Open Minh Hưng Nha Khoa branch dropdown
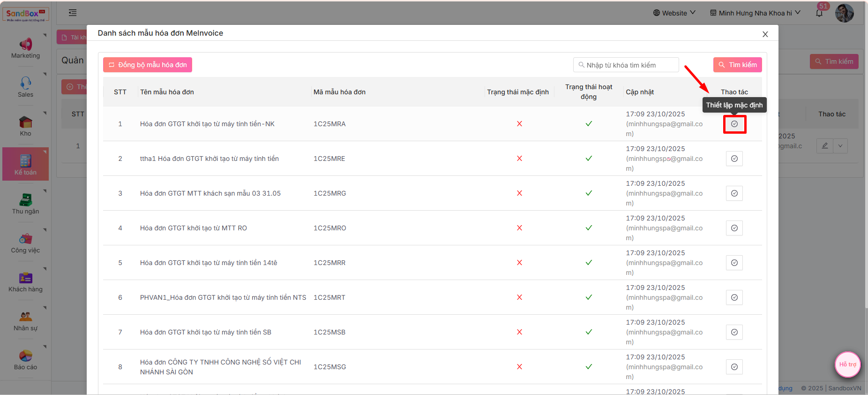The image size is (868, 395). pyautogui.click(x=755, y=13)
